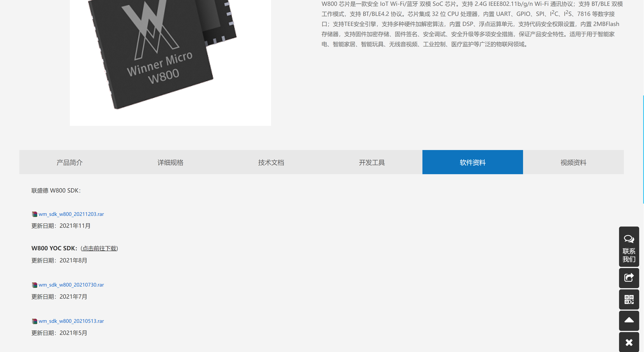The height and width of the screenshot is (352, 644).
Task: Download wm_sdk_w800_20211203.rar via its link
Action: point(71,214)
